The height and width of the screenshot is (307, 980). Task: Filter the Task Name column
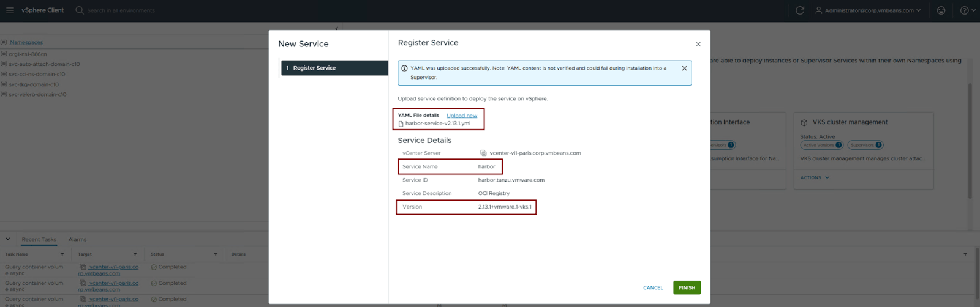click(62, 254)
